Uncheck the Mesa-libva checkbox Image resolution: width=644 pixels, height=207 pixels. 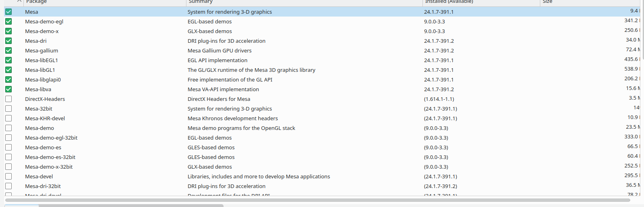pos(8,89)
